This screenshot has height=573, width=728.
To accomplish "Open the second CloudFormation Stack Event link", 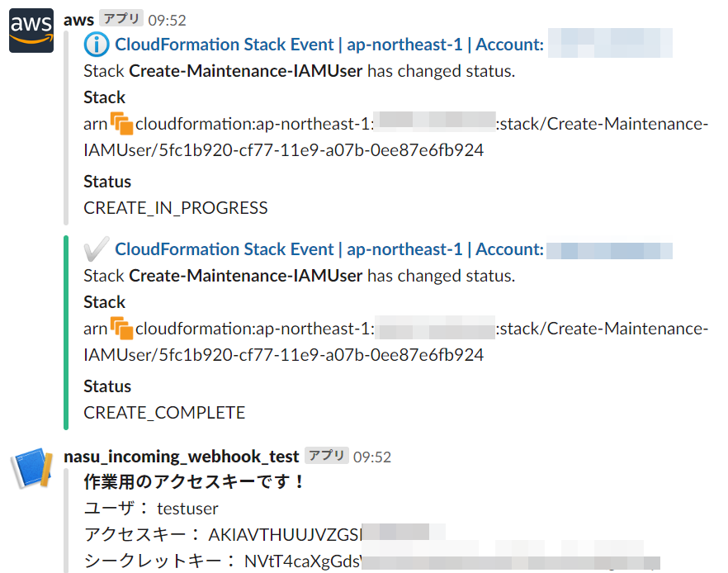I will pyautogui.click(x=329, y=249).
